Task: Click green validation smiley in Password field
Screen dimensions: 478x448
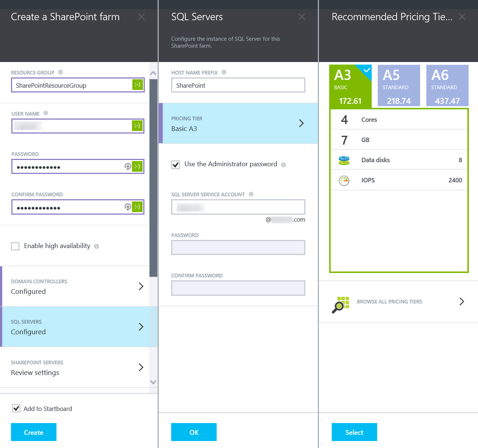Action: point(137,166)
